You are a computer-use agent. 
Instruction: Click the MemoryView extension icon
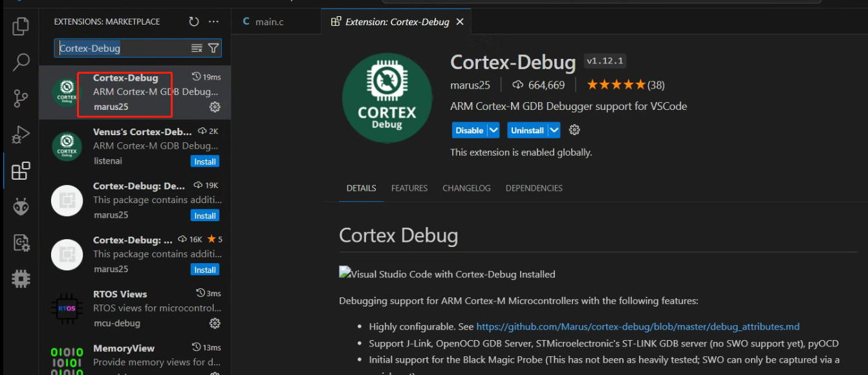click(x=67, y=361)
